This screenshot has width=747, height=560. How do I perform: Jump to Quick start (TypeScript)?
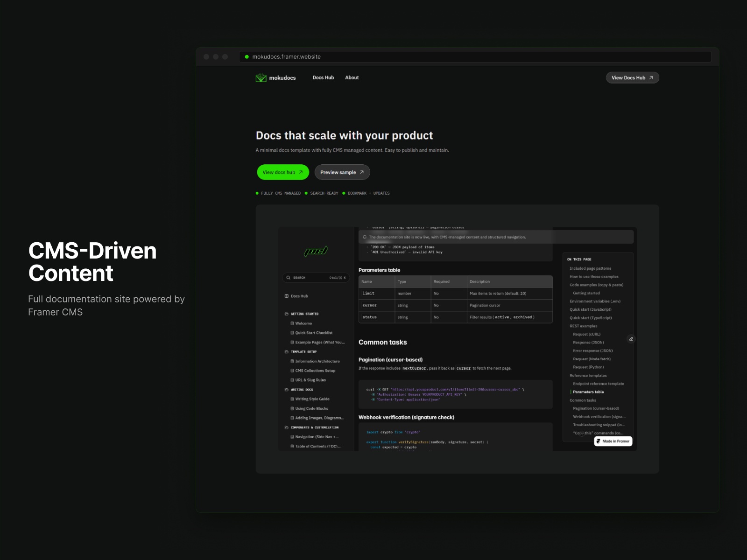tap(591, 318)
